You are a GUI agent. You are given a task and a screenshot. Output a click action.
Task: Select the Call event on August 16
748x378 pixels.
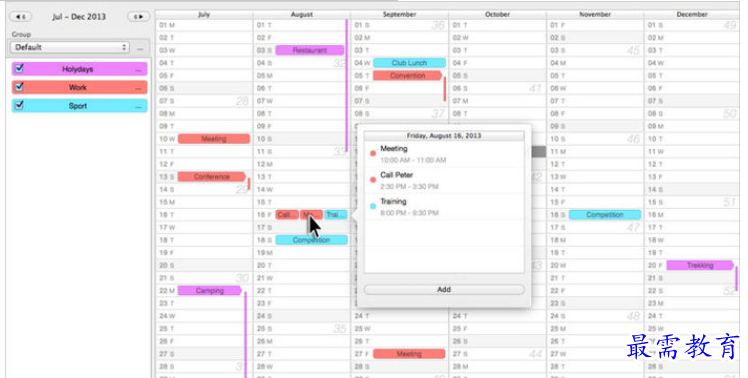coord(287,215)
